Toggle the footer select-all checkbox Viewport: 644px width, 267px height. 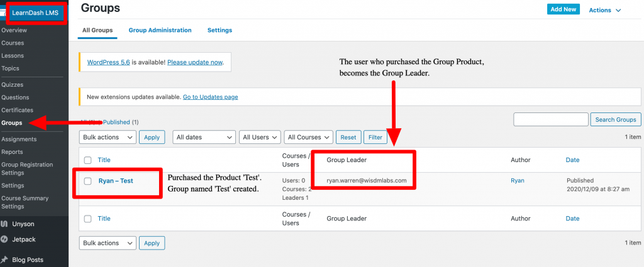(88, 219)
